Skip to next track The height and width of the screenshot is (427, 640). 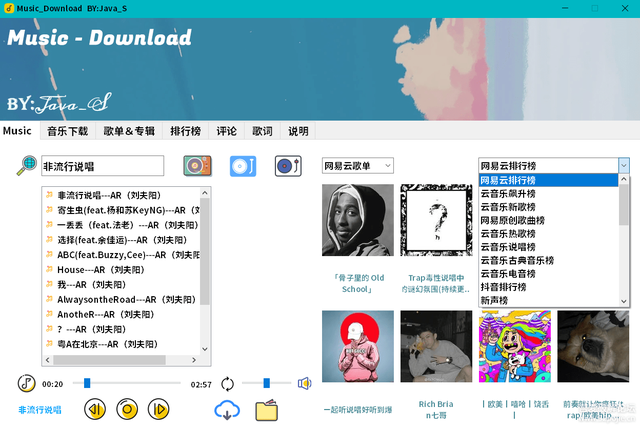pyautogui.click(x=159, y=409)
